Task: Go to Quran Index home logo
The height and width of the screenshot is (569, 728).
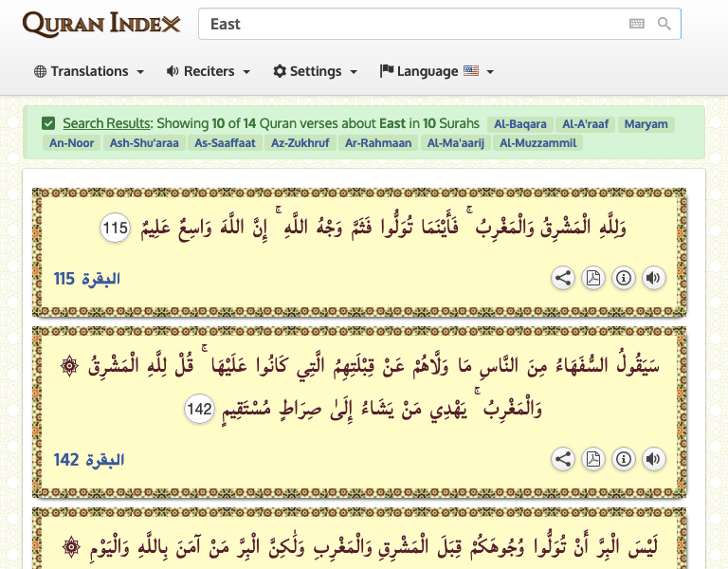Action: click(x=101, y=24)
